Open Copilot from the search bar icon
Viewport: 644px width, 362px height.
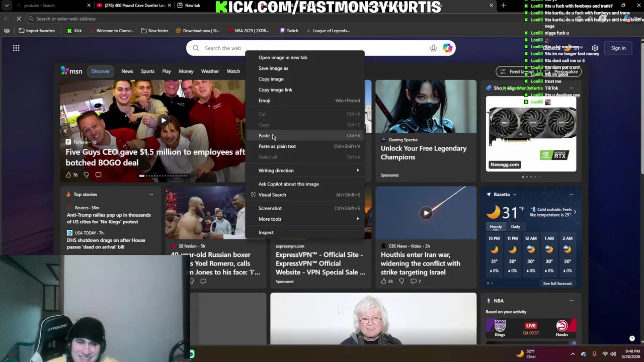pos(447,48)
